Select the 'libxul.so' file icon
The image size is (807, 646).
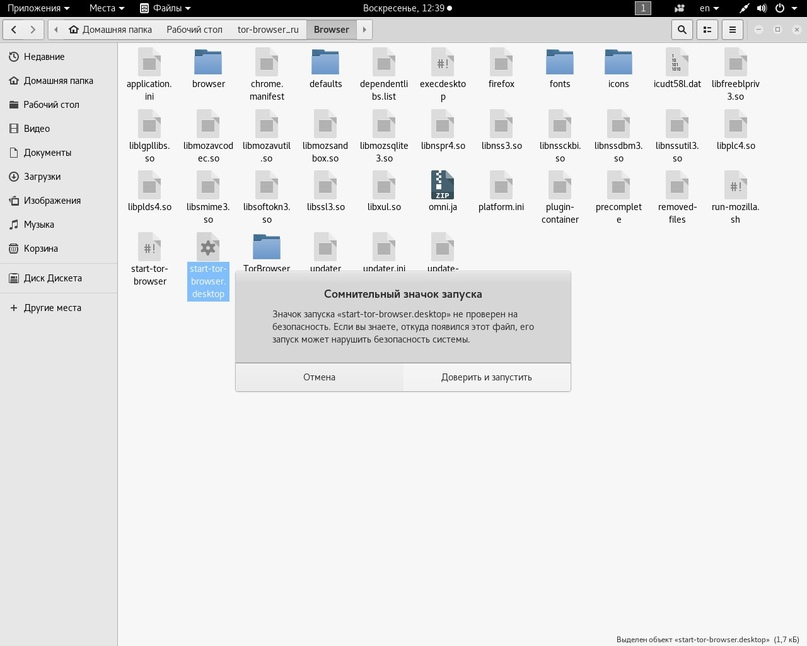(x=384, y=185)
